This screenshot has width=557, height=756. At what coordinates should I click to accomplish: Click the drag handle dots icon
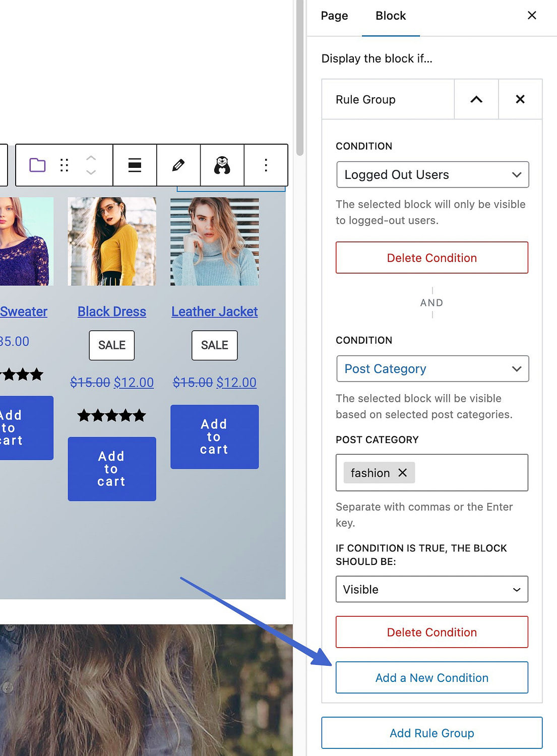click(64, 165)
